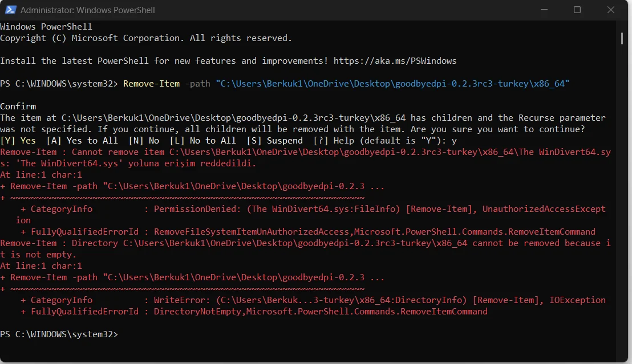Click the empty scrollbar track below the thumb

(622, 199)
